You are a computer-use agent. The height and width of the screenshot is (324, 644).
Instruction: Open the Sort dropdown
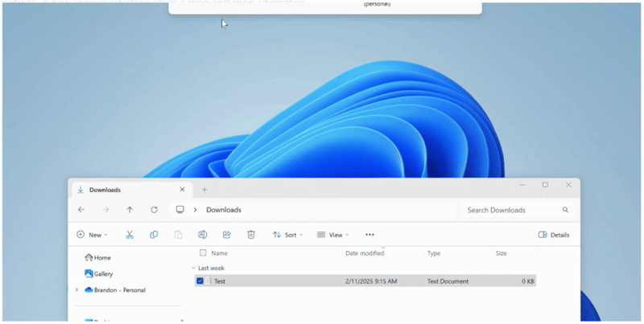pos(287,235)
